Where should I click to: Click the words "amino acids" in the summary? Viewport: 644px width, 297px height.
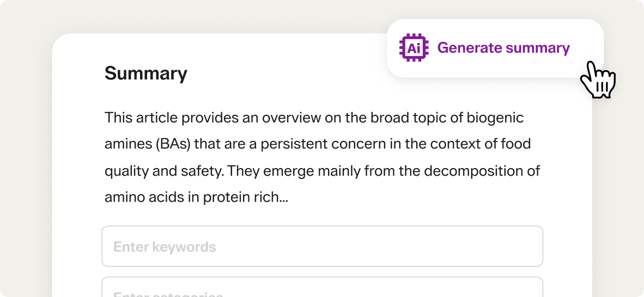143,197
